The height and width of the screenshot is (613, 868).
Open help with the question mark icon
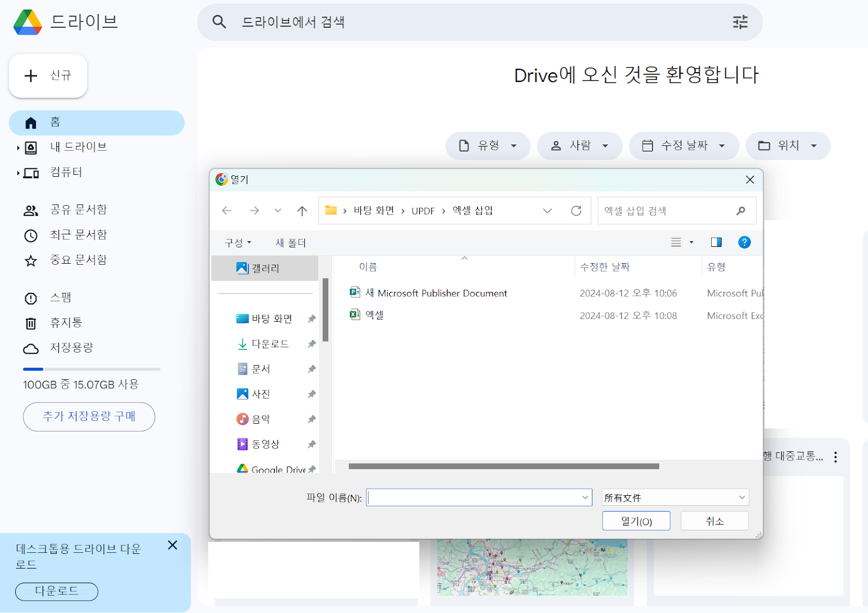(x=744, y=242)
